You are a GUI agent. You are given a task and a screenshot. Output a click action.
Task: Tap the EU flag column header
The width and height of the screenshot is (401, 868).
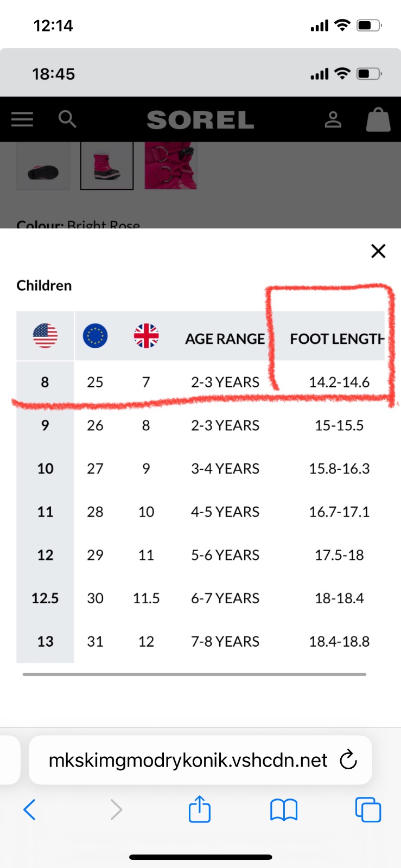point(95,336)
